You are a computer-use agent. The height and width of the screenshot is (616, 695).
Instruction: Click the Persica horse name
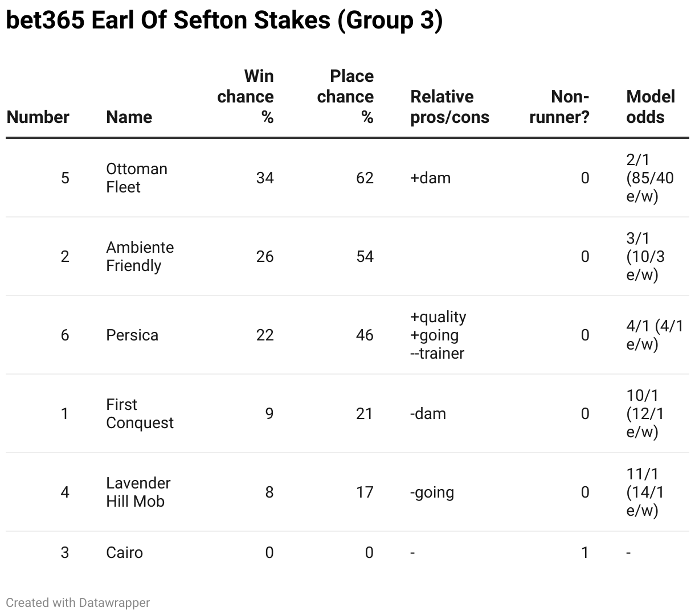point(132,335)
